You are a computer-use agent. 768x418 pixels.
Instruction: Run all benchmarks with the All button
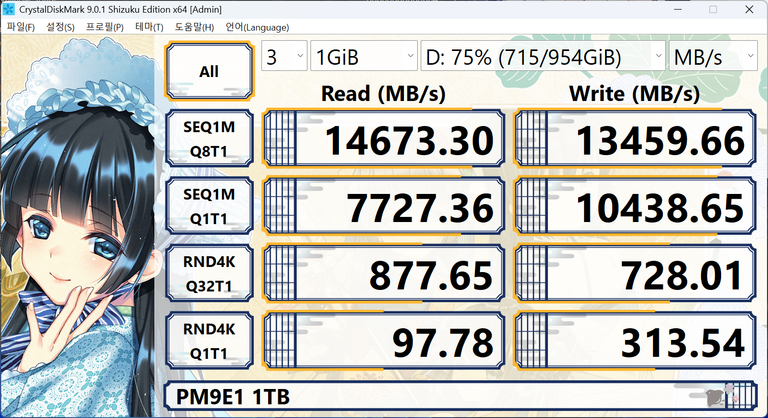click(x=209, y=72)
